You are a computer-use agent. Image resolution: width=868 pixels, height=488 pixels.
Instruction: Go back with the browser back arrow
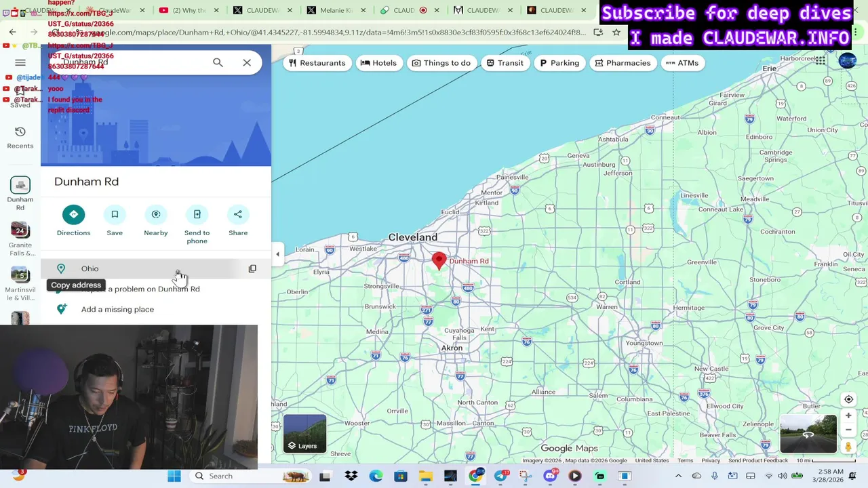pos(12,32)
